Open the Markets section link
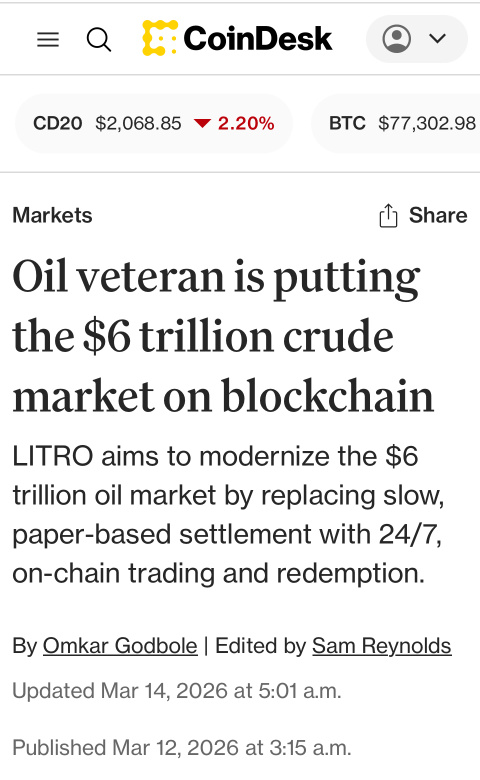 [x=52, y=215]
